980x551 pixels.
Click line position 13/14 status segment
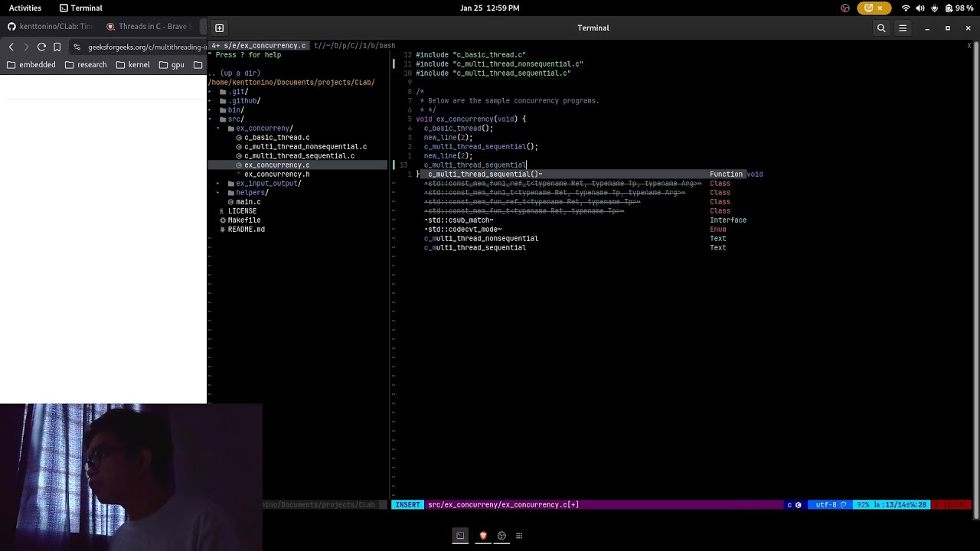tap(892, 505)
